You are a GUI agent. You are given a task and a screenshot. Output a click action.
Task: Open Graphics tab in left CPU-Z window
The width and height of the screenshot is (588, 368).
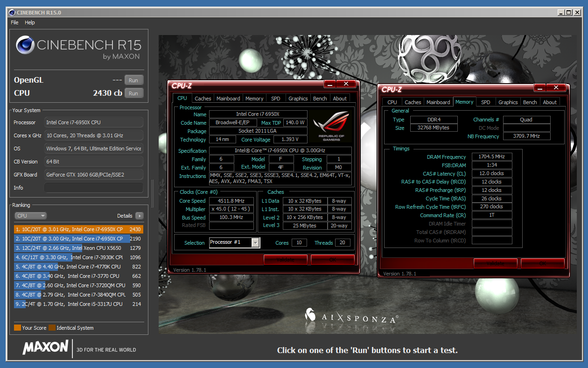click(298, 99)
